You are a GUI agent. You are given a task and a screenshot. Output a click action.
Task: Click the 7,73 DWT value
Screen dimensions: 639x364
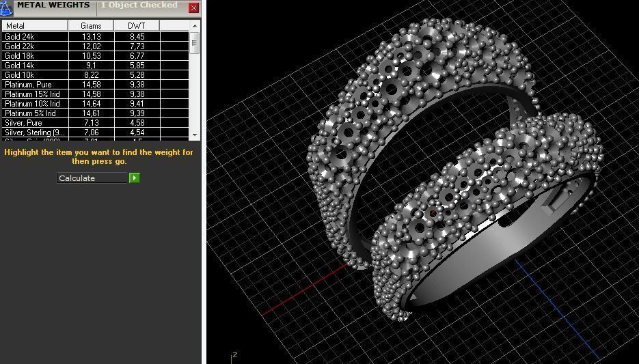point(137,46)
